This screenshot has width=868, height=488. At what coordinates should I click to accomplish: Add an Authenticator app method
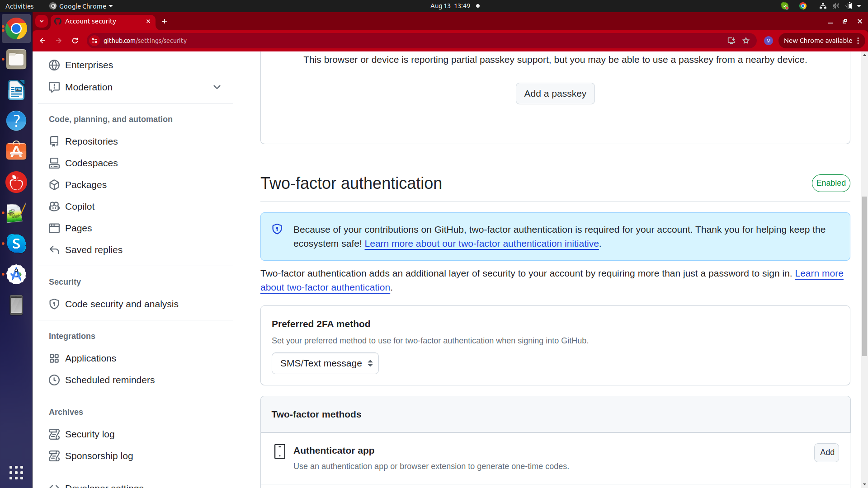827,452
